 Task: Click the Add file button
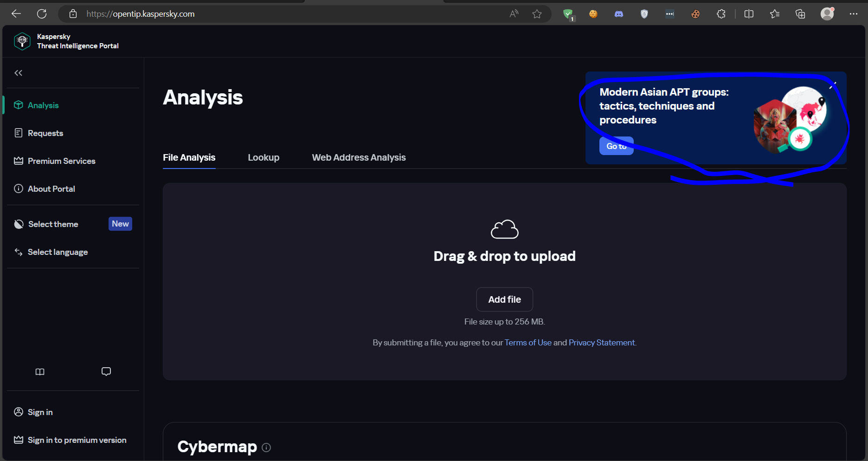tap(504, 299)
